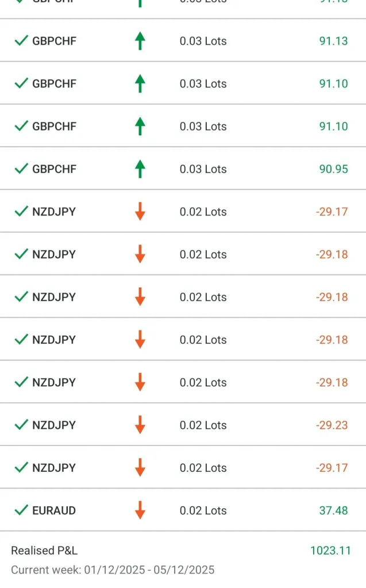Screen dimensions: 366x588
Task: Click the checkmark in the 90.95 GBPCHF row
Action: point(21,169)
